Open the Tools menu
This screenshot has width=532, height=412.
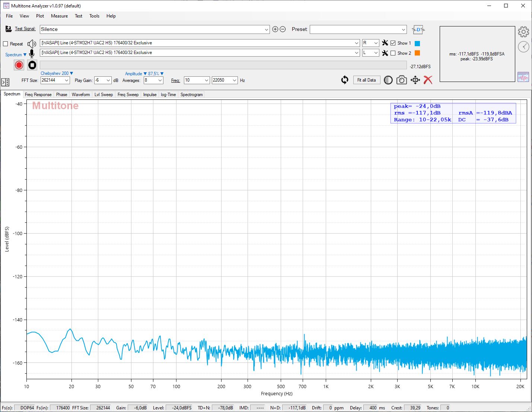(94, 16)
